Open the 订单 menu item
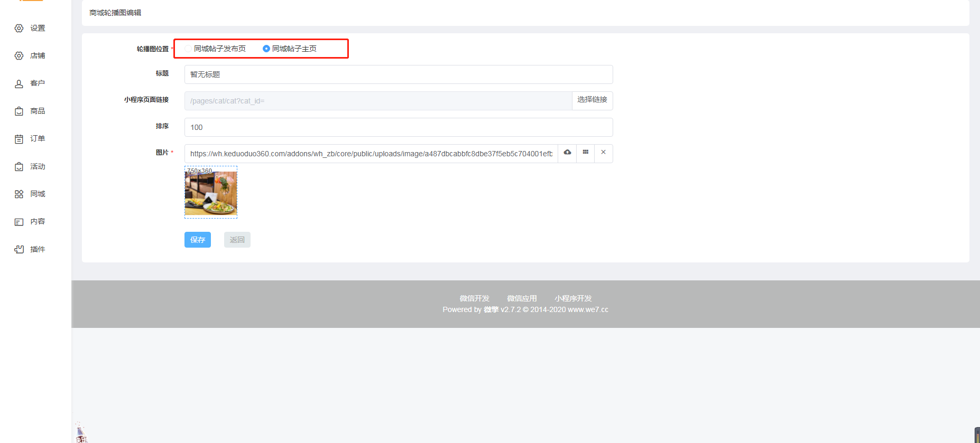Image resolution: width=980 pixels, height=443 pixels. click(38, 139)
